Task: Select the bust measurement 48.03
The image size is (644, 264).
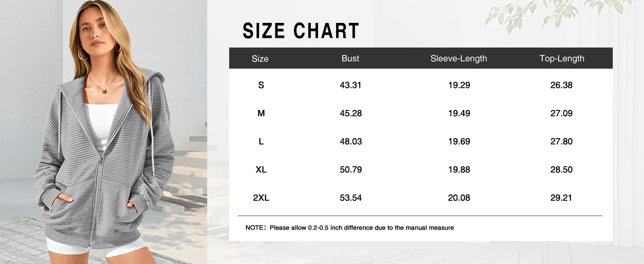Action: (351, 142)
